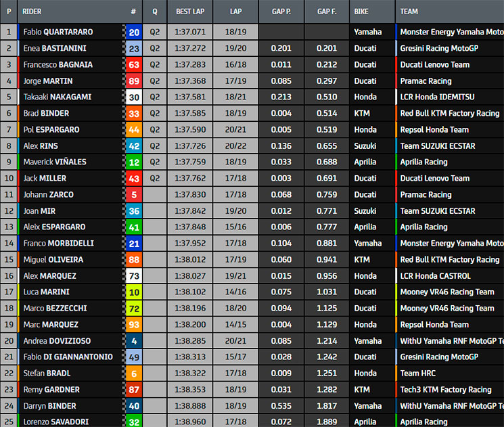Select rider Pol ESPARGARO

(51, 129)
